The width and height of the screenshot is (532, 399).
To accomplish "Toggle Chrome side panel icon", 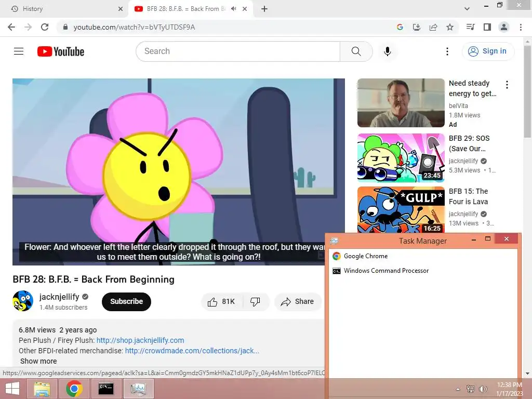I will [487, 27].
